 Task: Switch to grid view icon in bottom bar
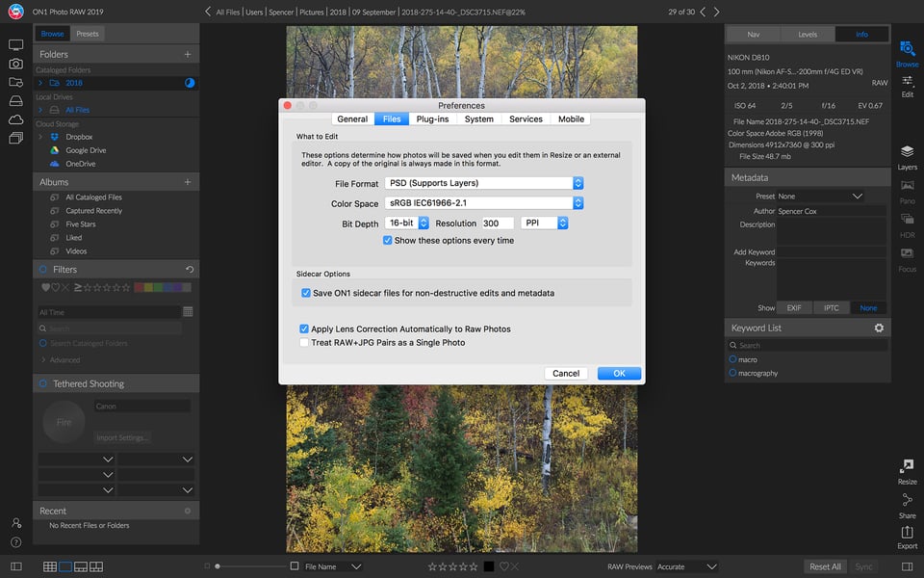[x=50, y=566]
